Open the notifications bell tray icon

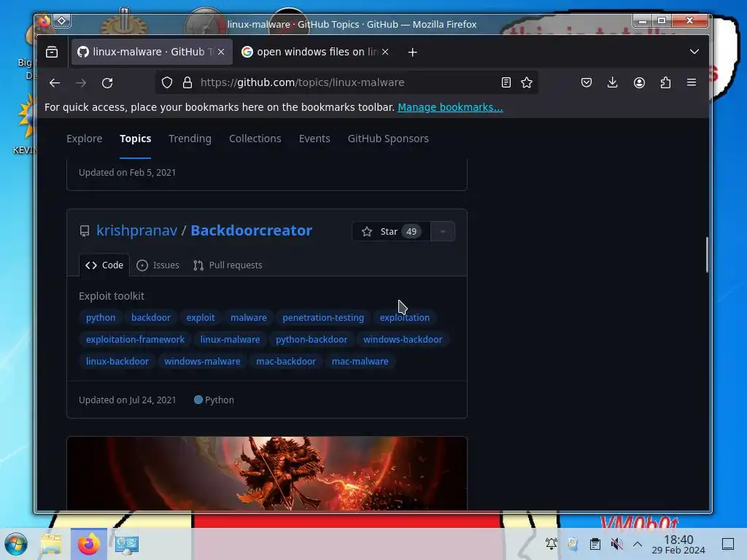pyautogui.click(x=551, y=543)
